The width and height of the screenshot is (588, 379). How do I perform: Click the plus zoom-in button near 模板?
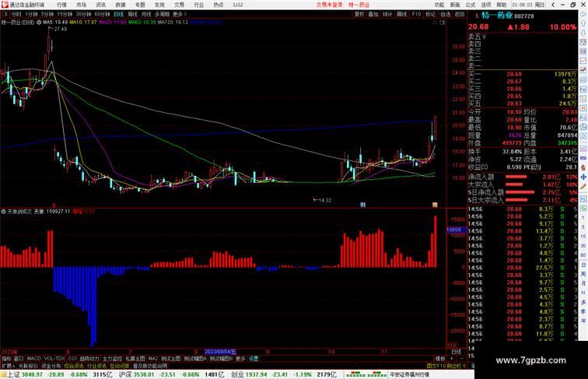(452, 359)
